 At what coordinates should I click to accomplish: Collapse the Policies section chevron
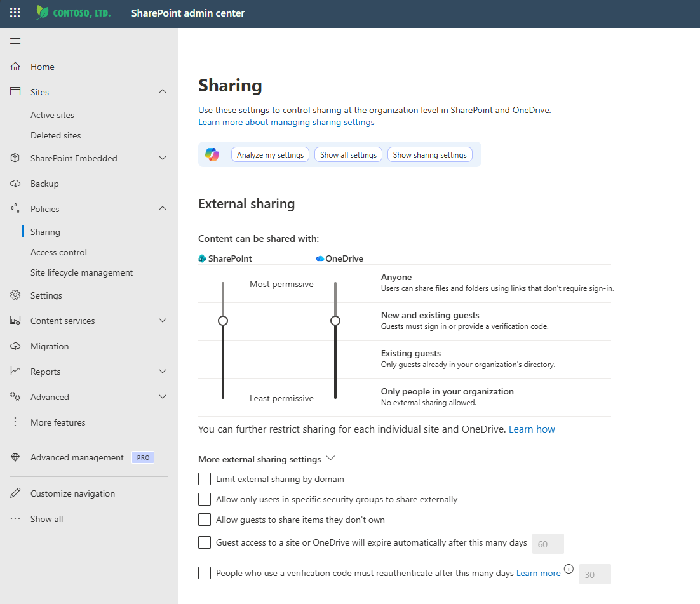pyautogui.click(x=163, y=208)
